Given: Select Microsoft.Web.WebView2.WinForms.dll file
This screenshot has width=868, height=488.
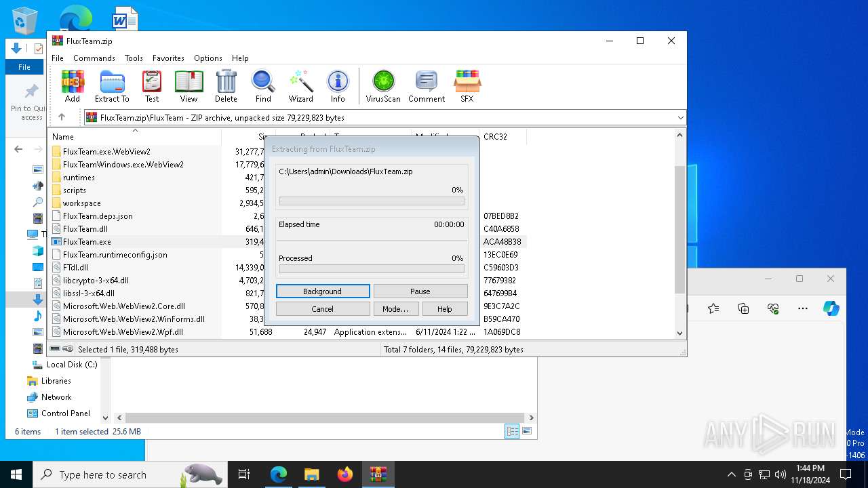Looking at the screenshot, I should tap(134, 319).
